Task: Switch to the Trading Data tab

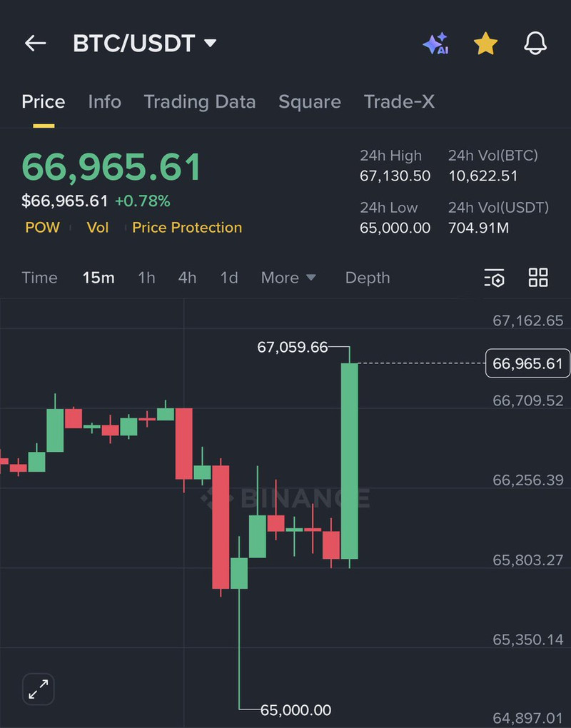Action: pos(200,102)
